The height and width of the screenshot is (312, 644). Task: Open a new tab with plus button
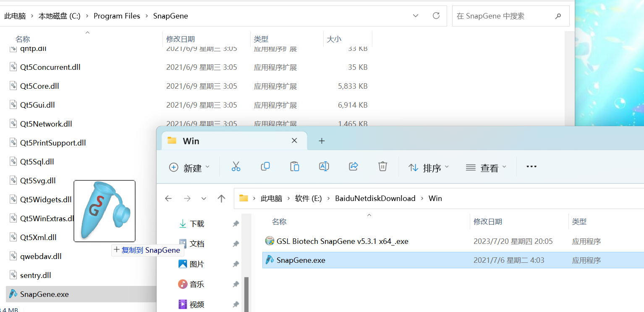click(x=322, y=141)
